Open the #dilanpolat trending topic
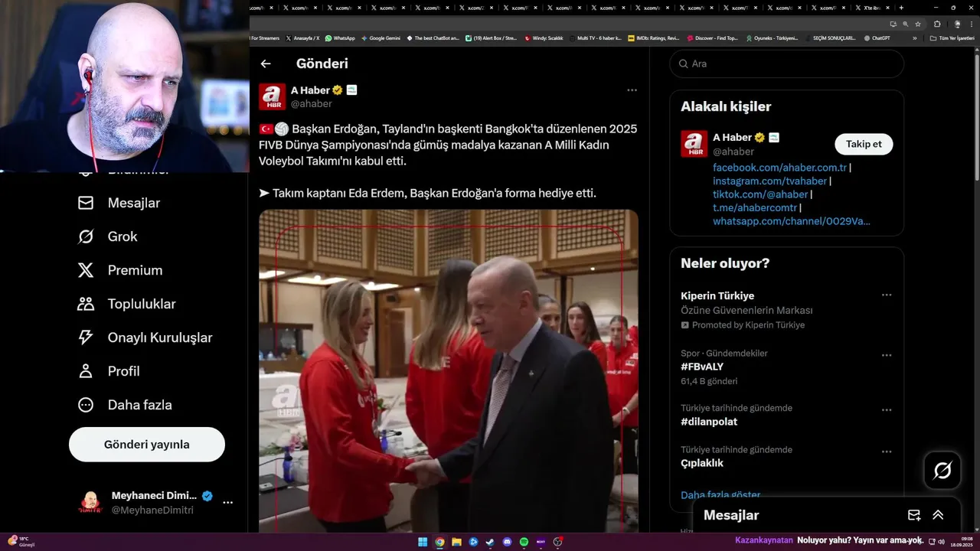Image resolution: width=980 pixels, height=551 pixels. 709,422
